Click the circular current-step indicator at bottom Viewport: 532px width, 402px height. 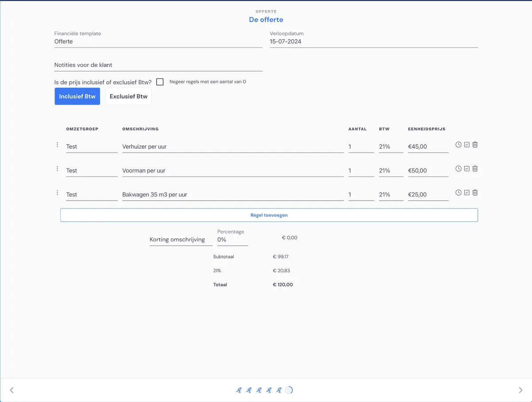coord(289,390)
